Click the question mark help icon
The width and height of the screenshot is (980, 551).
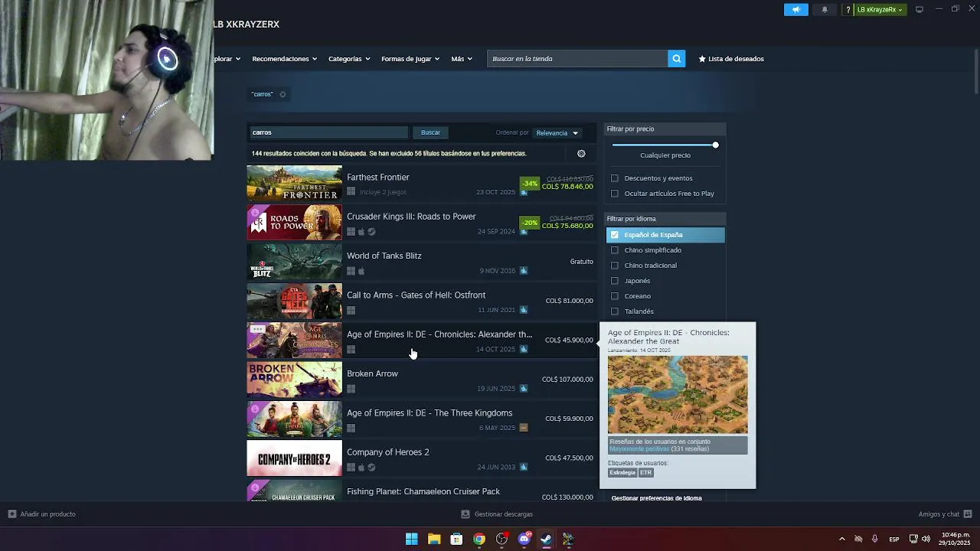(848, 10)
